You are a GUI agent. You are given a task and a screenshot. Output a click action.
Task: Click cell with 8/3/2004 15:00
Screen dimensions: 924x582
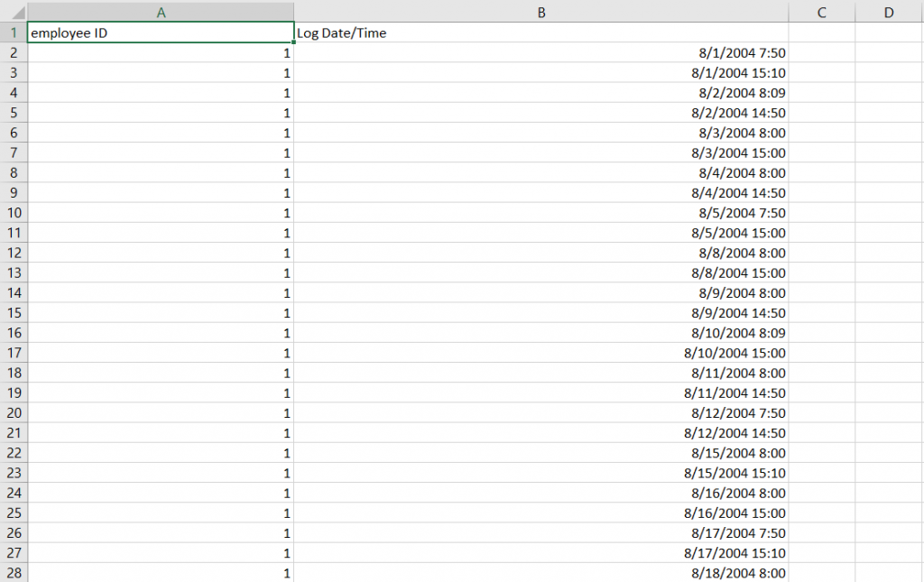[541, 152]
